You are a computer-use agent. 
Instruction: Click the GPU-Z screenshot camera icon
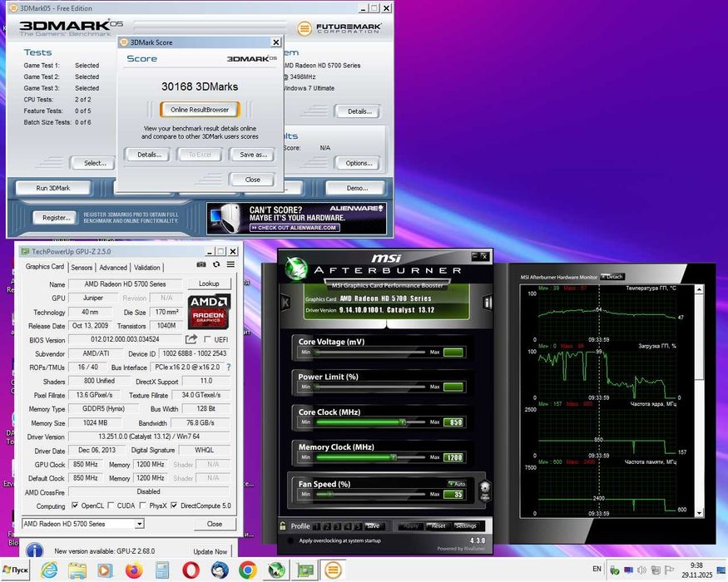201,264
